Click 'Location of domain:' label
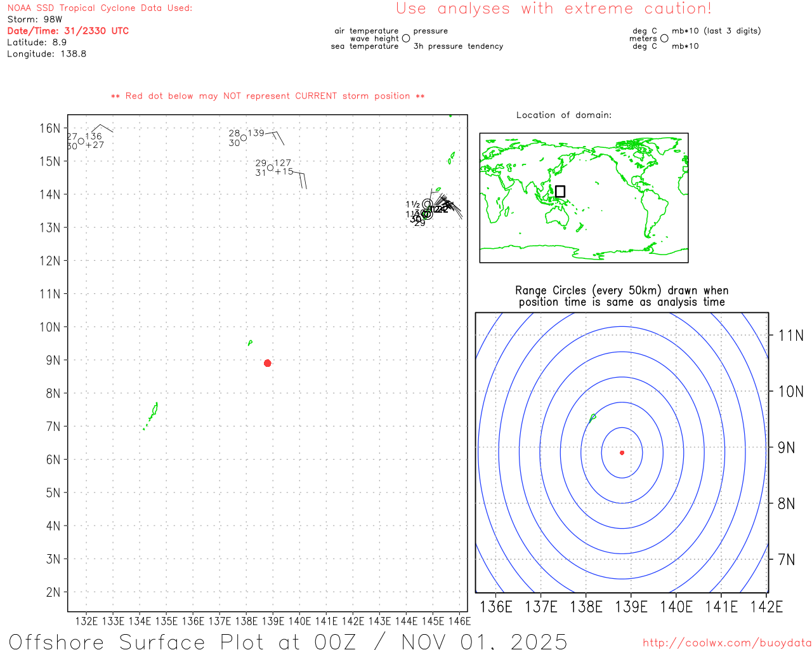The width and height of the screenshot is (812, 650). point(564,115)
